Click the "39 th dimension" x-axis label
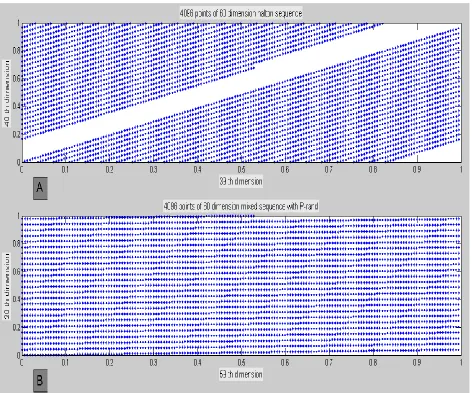The height and width of the screenshot is (393, 472). tap(241, 181)
